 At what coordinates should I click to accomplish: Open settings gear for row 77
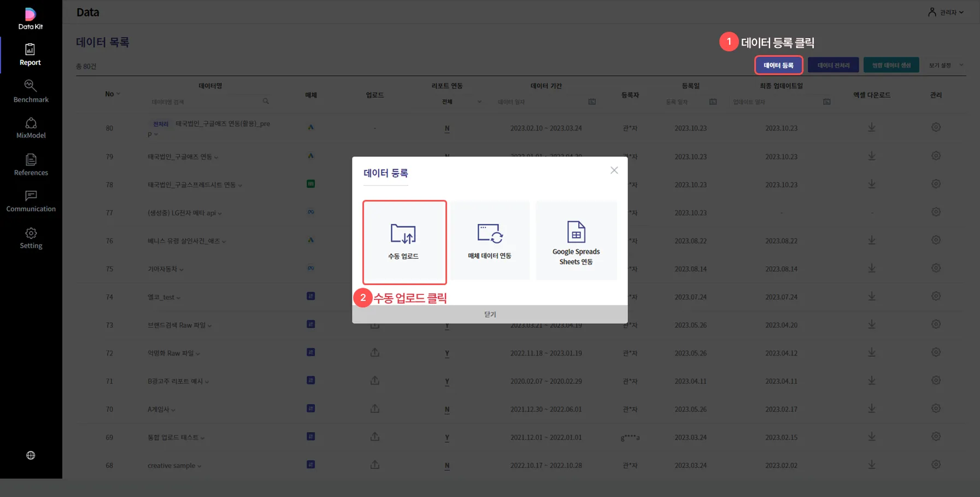point(936,212)
